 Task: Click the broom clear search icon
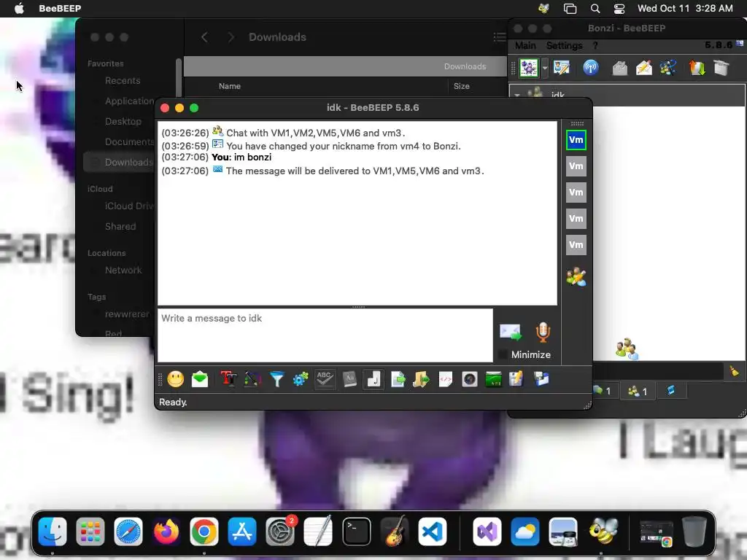(734, 371)
